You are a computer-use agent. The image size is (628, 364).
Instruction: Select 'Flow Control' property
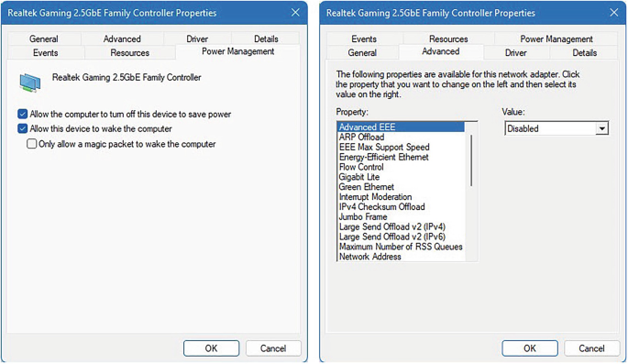[x=401, y=167]
